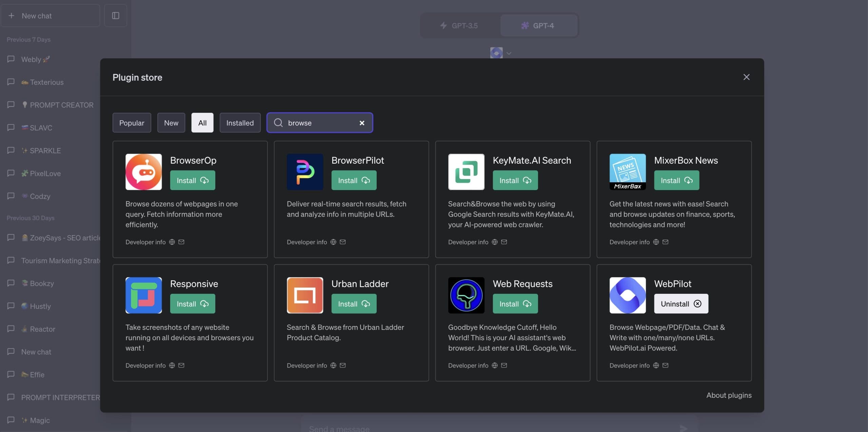Select the All filter tab

click(202, 123)
